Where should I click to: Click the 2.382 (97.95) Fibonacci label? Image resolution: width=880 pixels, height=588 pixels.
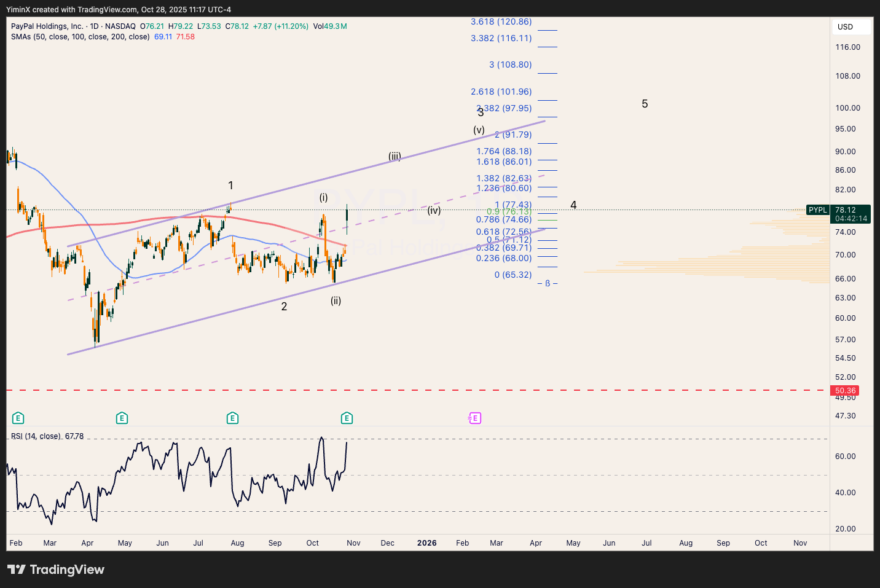pos(505,108)
